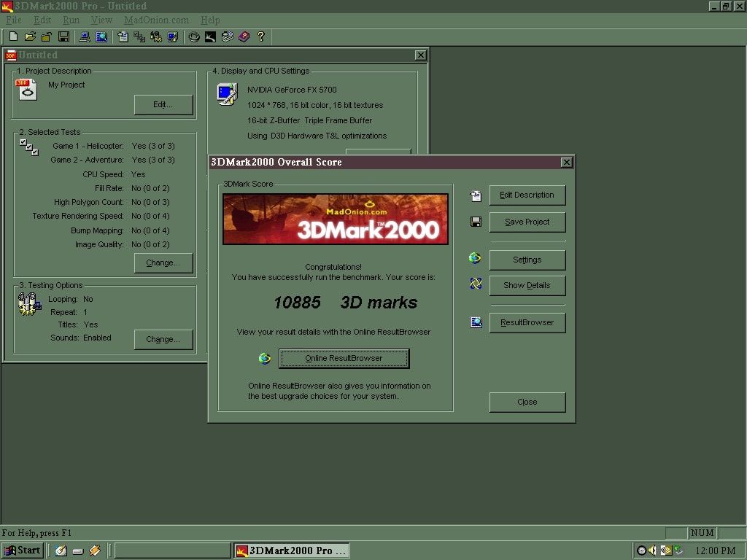Click Edit Description in the score dialog
The width and height of the screenshot is (747, 560).
point(527,195)
